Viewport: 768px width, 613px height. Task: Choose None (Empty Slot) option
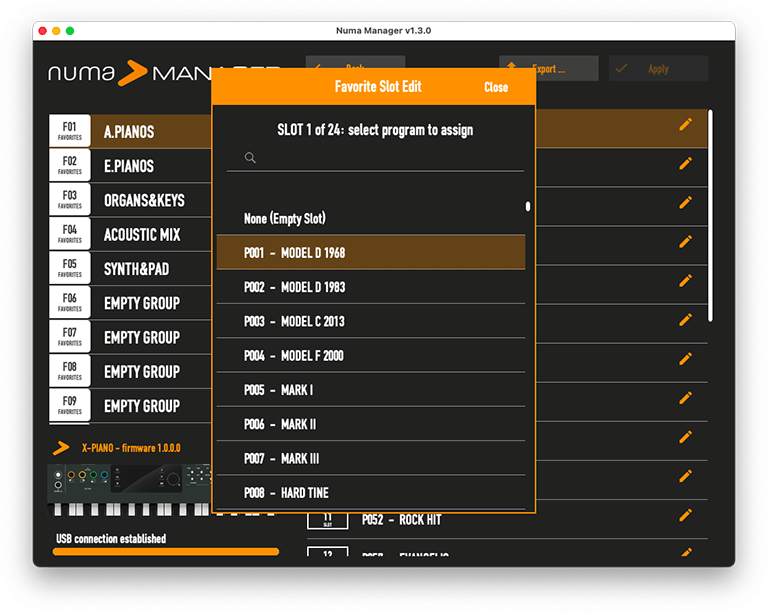click(371, 218)
